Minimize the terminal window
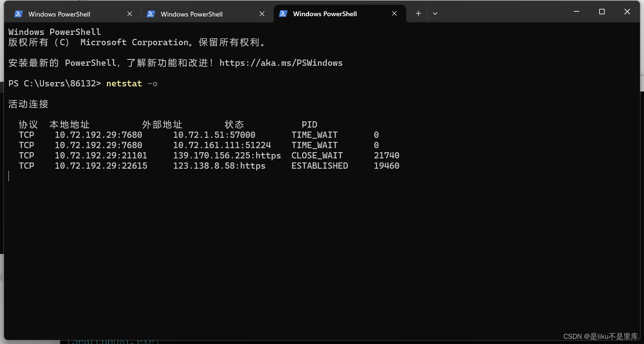This screenshot has width=644, height=344. coord(576,12)
